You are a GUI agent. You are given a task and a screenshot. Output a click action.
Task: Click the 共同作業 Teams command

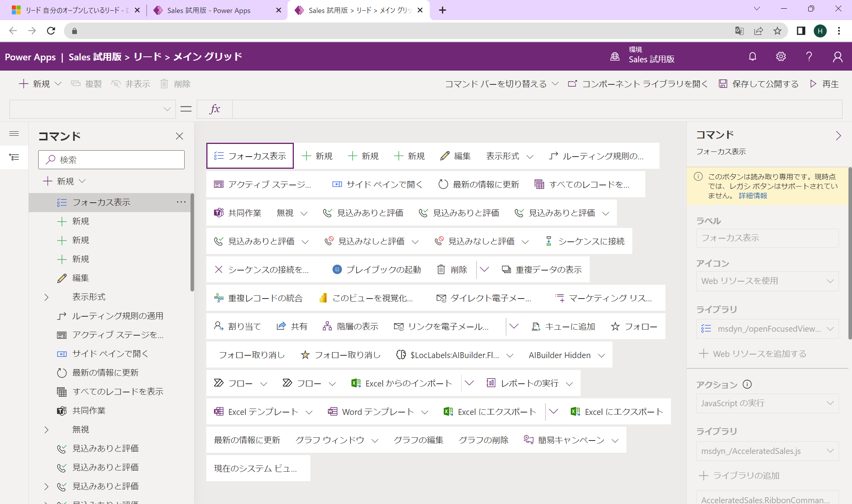coord(237,213)
